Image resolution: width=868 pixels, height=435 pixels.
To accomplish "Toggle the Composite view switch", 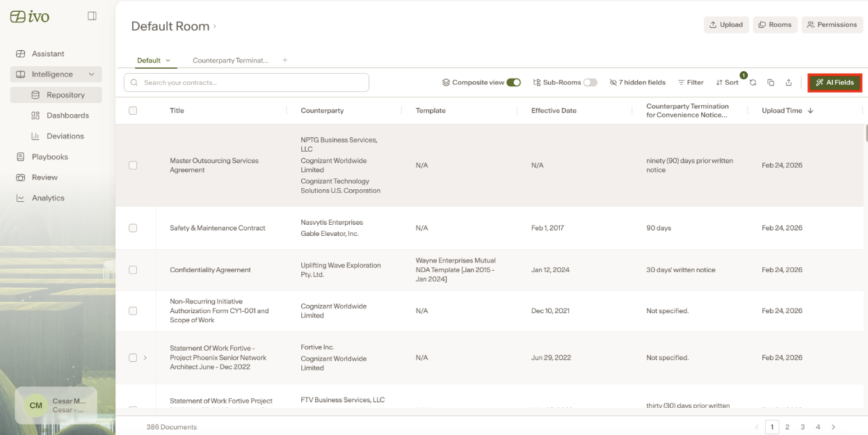I will [514, 82].
